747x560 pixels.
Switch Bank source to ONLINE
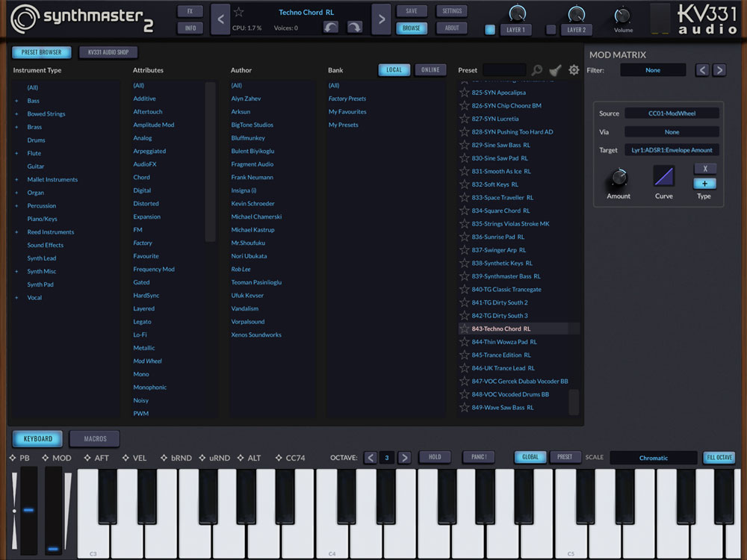430,69
